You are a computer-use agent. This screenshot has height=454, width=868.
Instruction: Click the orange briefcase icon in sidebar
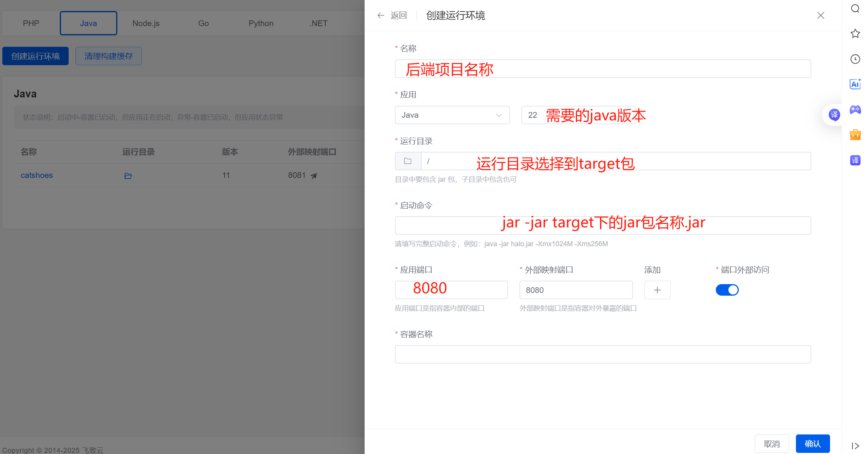tap(855, 135)
